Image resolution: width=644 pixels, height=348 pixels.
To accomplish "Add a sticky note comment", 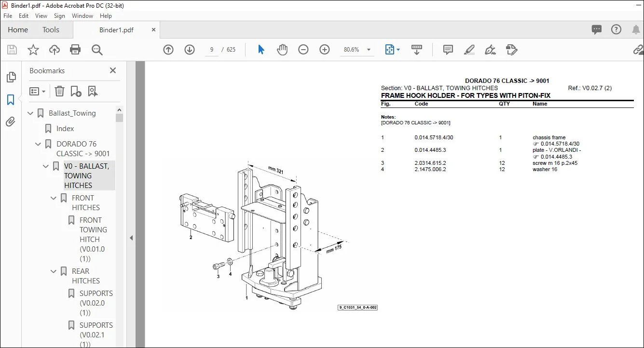I will pos(448,50).
